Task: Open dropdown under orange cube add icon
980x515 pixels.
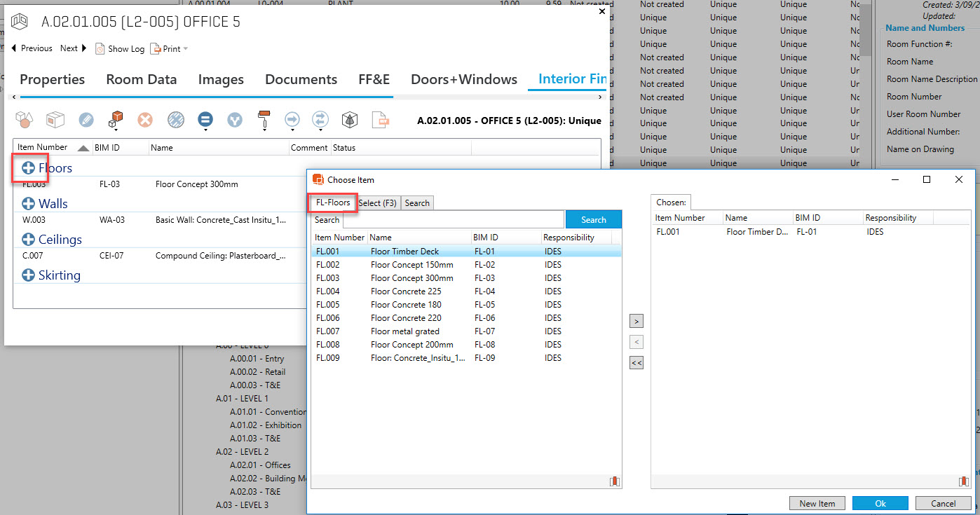Action: coord(116,129)
